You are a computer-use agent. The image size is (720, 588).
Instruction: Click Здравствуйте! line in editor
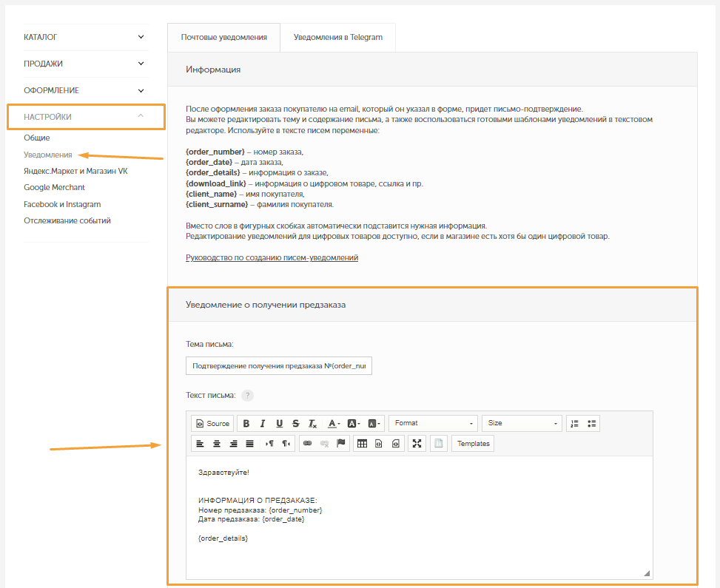(223, 473)
